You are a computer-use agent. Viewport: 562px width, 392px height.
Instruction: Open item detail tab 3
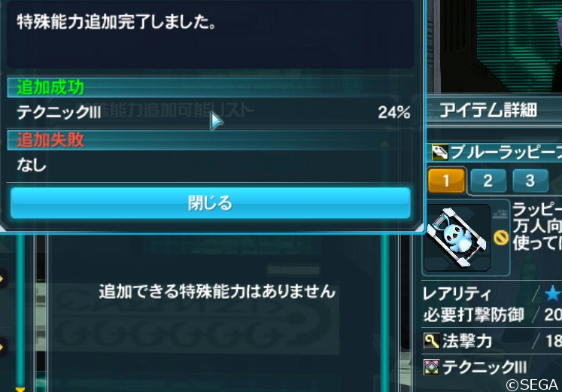pos(530,181)
